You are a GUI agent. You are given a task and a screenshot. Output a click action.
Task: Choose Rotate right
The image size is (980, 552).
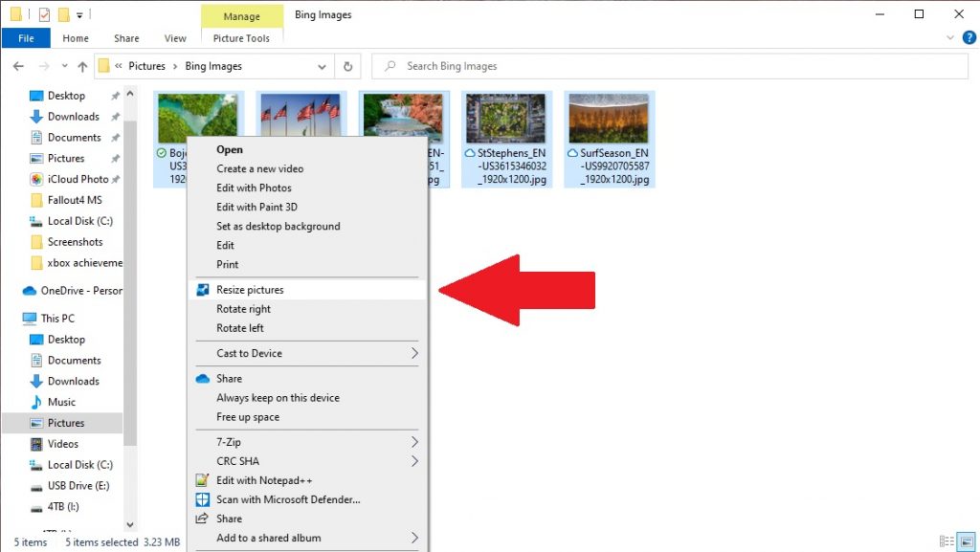pos(307,309)
